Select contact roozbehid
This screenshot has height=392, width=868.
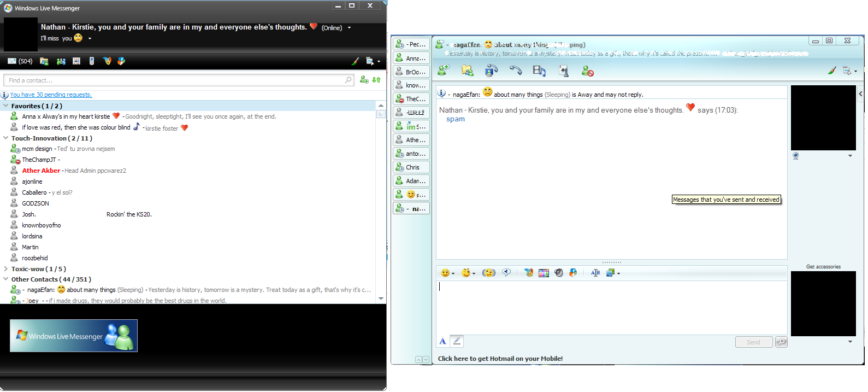point(29,258)
